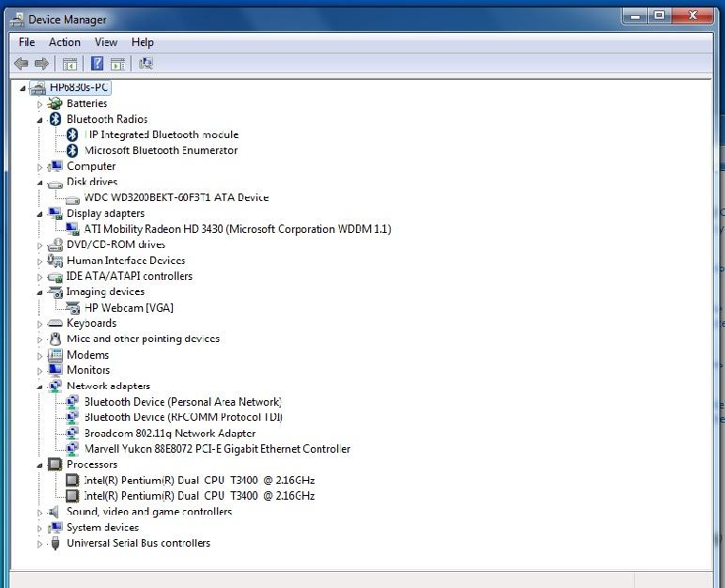Click the Forward arrow toolbar icon

41,64
